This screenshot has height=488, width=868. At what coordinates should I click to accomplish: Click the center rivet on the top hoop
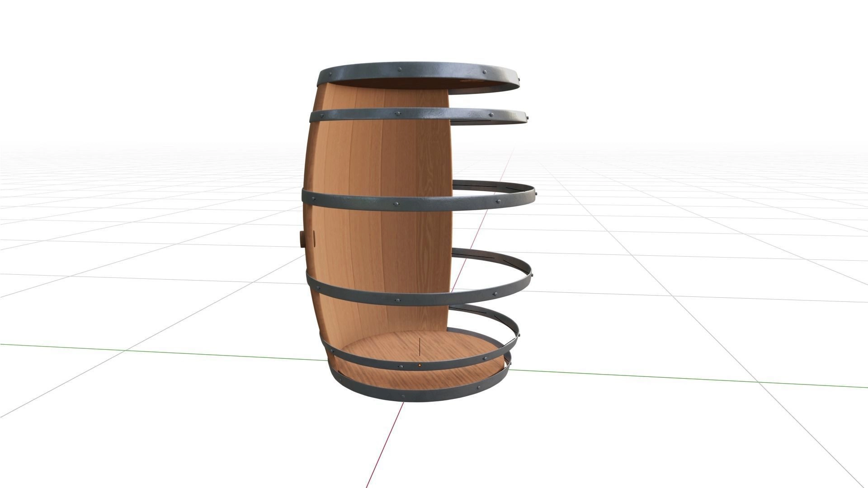[x=400, y=70]
